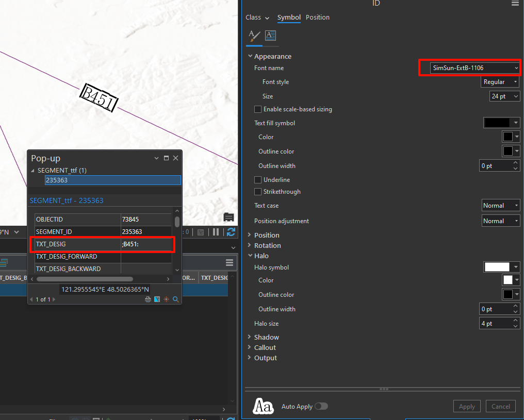This screenshot has height=420, width=524.
Task: Click the Aa text symbol preview icon
Action: pyautogui.click(x=263, y=406)
